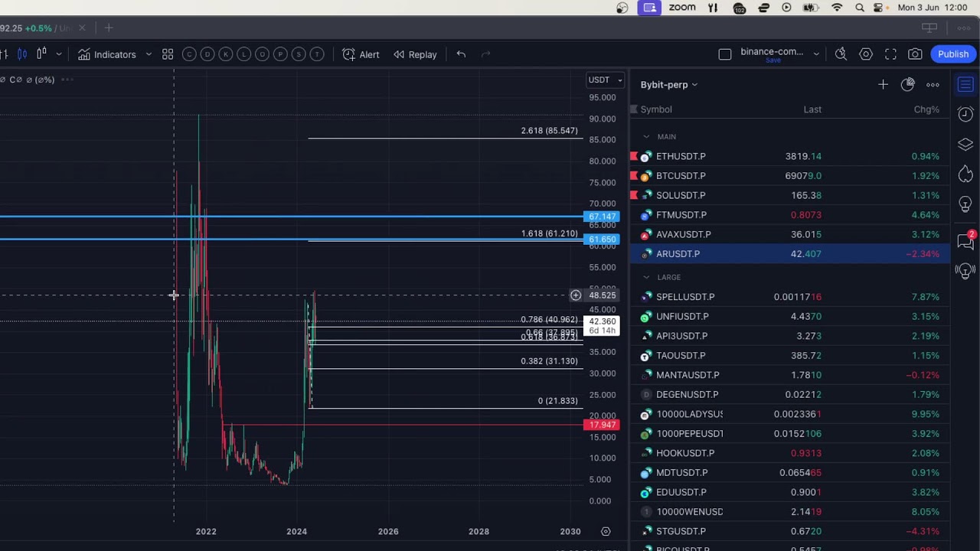Close the current chart tab
Image resolution: width=980 pixels, height=551 pixels.
coord(82,28)
